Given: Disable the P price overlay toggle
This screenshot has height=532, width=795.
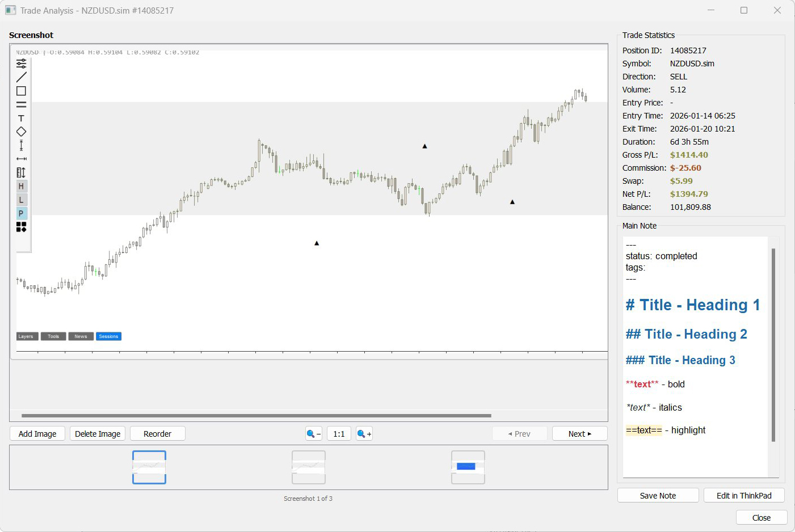Looking at the screenshot, I should click(21, 213).
